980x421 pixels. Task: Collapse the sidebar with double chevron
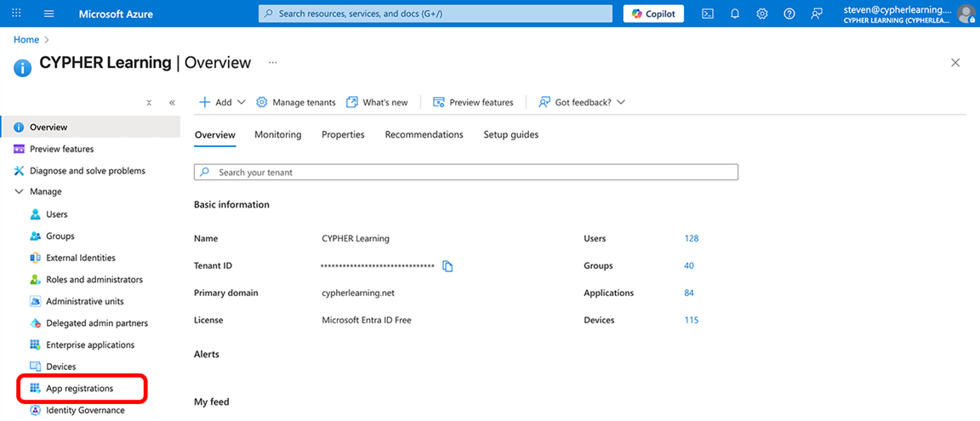point(172,103)
